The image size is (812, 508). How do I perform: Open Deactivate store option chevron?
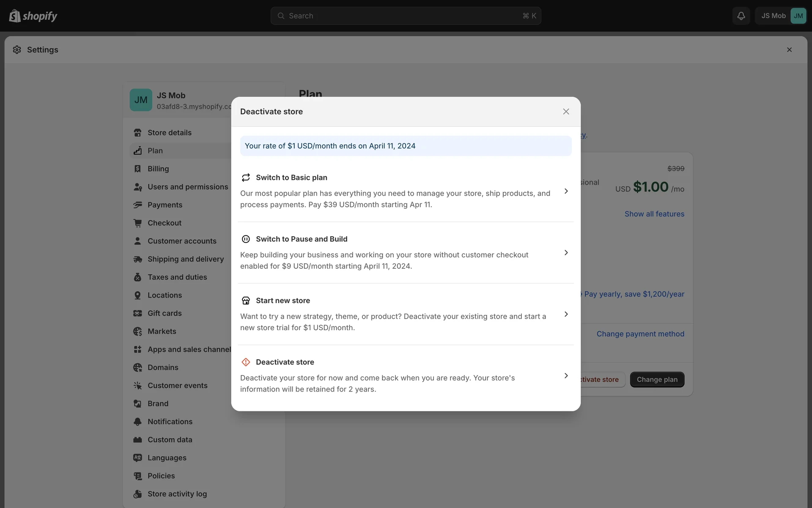coord(566,376)
